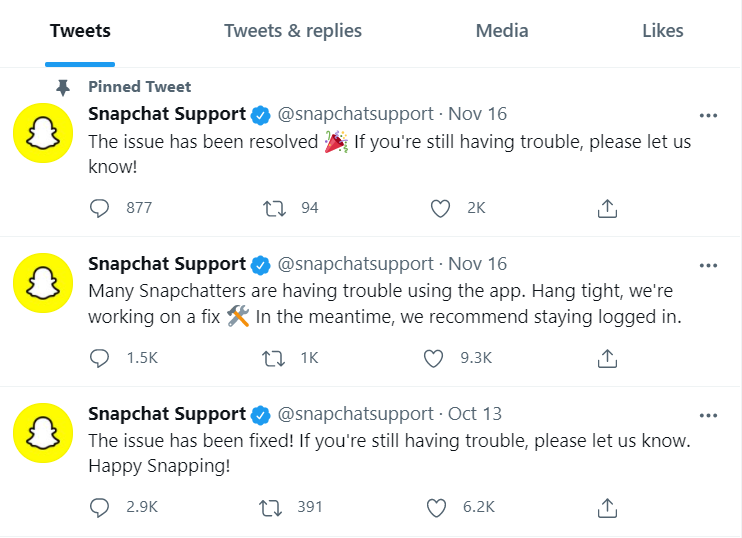Reply to the 'Happy Snapping!' tweet
Image resolution: width=742 pixels, height=538 pixels.
point(99,508)
